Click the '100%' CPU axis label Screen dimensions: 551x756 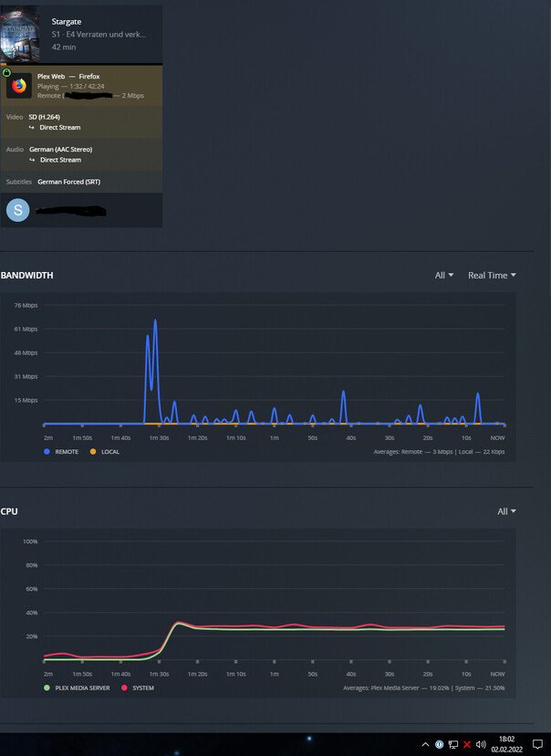pos(30,541)
